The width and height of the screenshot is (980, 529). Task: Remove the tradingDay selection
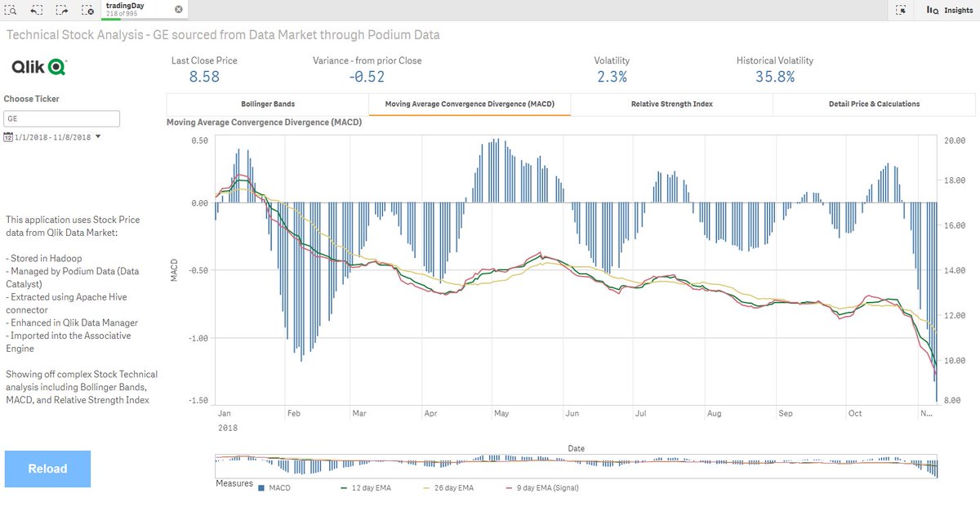179,8
